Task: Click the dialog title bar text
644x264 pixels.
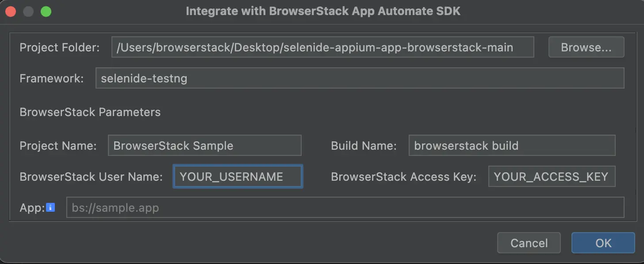Action: (x=323, y=11)
